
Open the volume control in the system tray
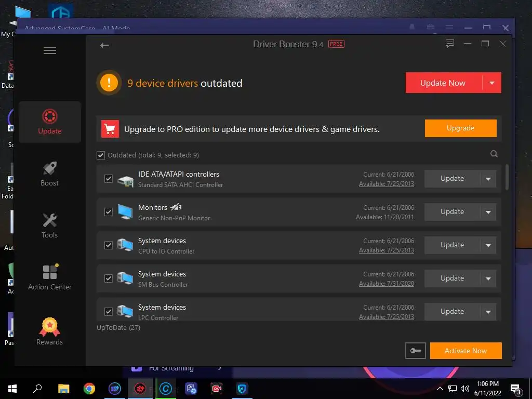(465, 389)
